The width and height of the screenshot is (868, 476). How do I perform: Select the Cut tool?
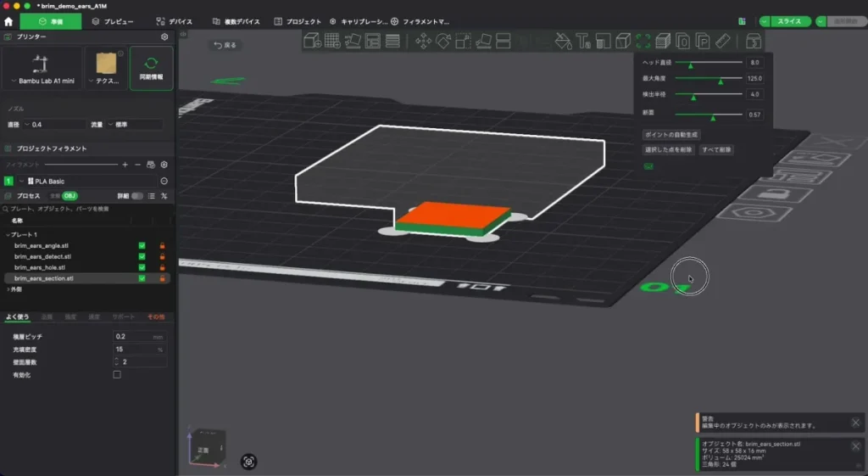[x=504, y=41]
